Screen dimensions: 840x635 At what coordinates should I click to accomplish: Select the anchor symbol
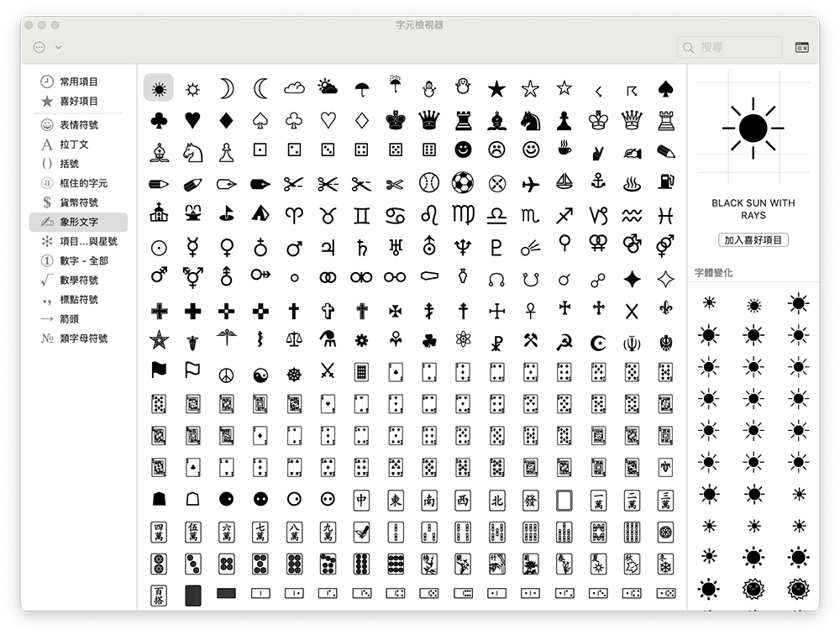(x=598, y=181)
